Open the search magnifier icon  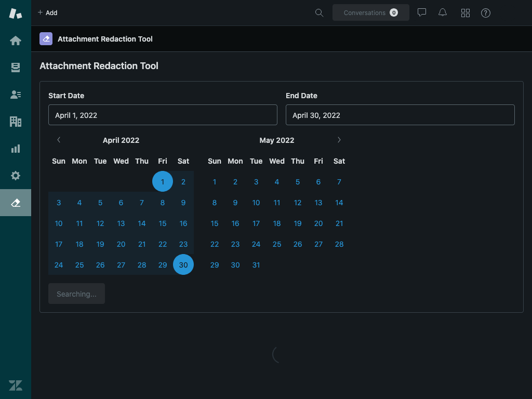[319, 12]
